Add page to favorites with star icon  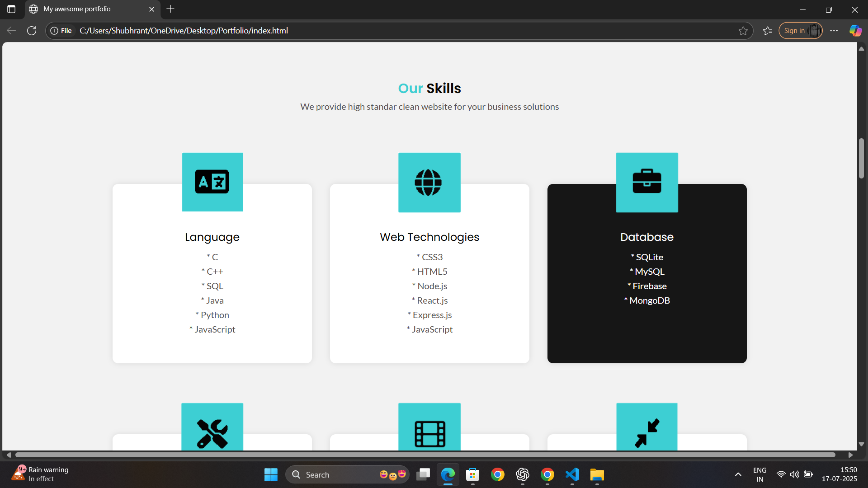point(743,31)
